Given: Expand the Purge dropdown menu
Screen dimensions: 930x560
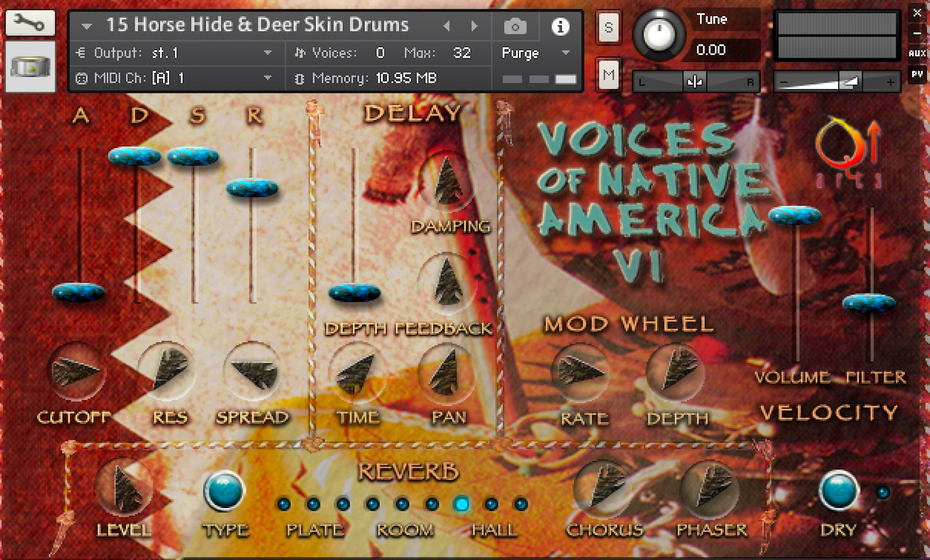Looking at the screenshot, I should [565, 53].
